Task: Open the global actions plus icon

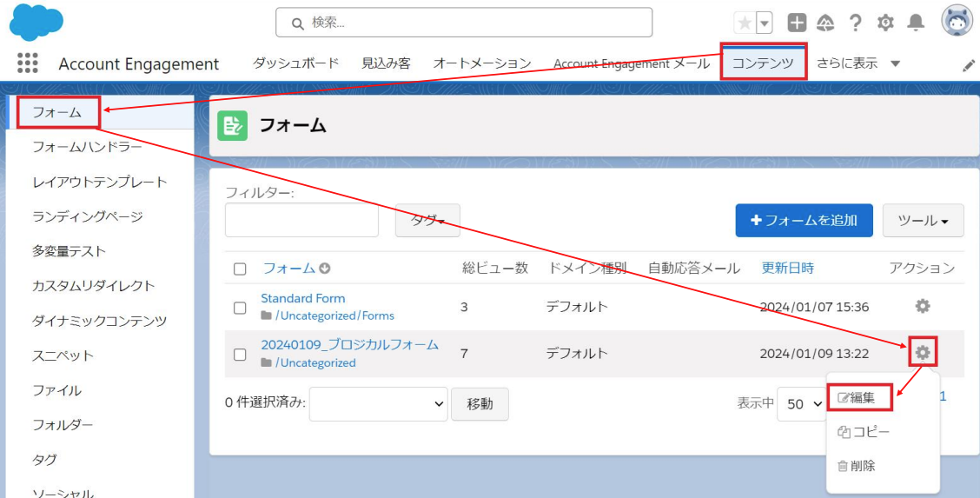Action: [x=796, y=23]
